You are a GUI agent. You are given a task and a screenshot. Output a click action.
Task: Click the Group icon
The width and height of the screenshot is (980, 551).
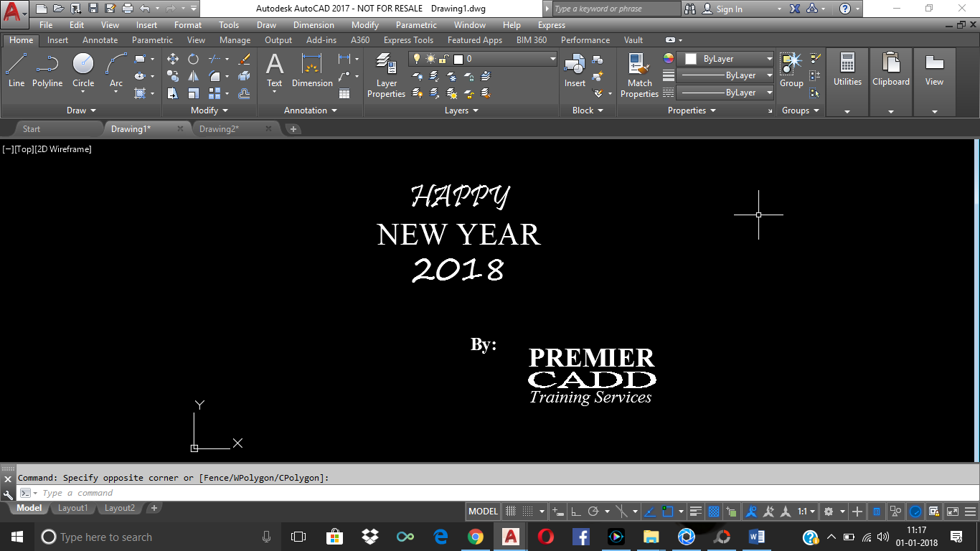pyautogui.click(x=791, y=70)
